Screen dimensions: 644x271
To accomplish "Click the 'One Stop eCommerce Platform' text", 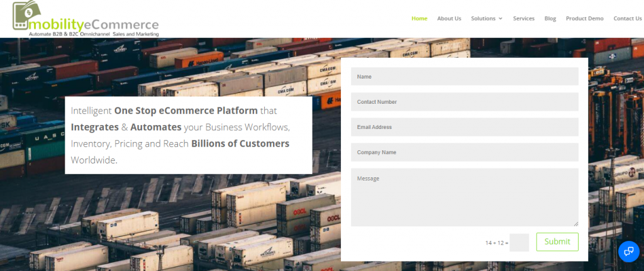I will (186, 111).
